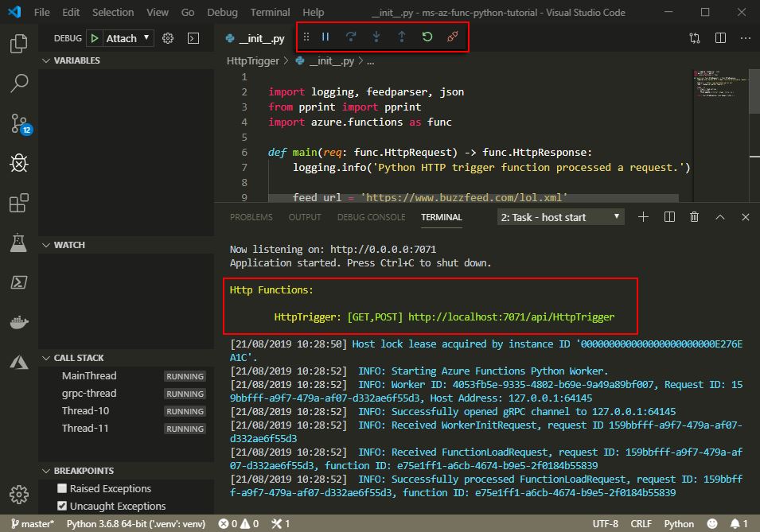
Task: Kill the terminal with trash icon
Action: (694, 217)
